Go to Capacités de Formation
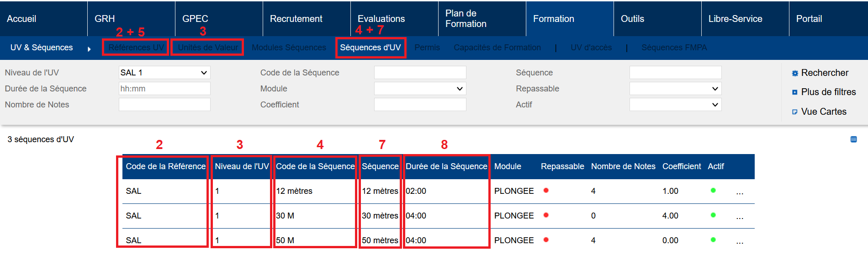Viewport: 868px width, 272px height. [497, 48]
